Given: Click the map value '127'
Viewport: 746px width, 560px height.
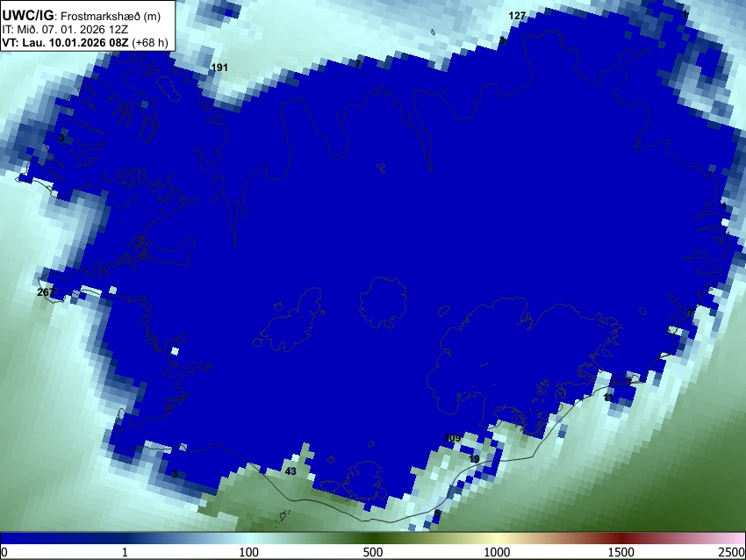Looking at the screenshot, I should click(517, 16).
